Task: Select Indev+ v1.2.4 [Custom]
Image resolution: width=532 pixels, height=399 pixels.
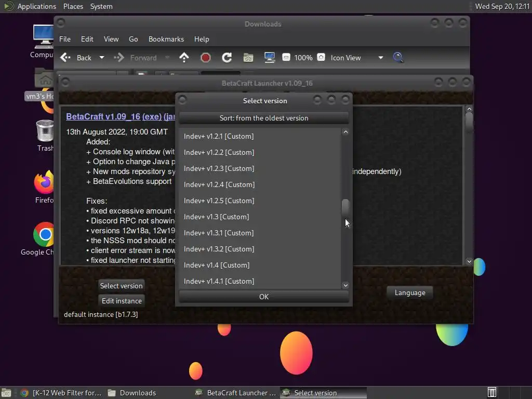Action: tap(260, 184)
